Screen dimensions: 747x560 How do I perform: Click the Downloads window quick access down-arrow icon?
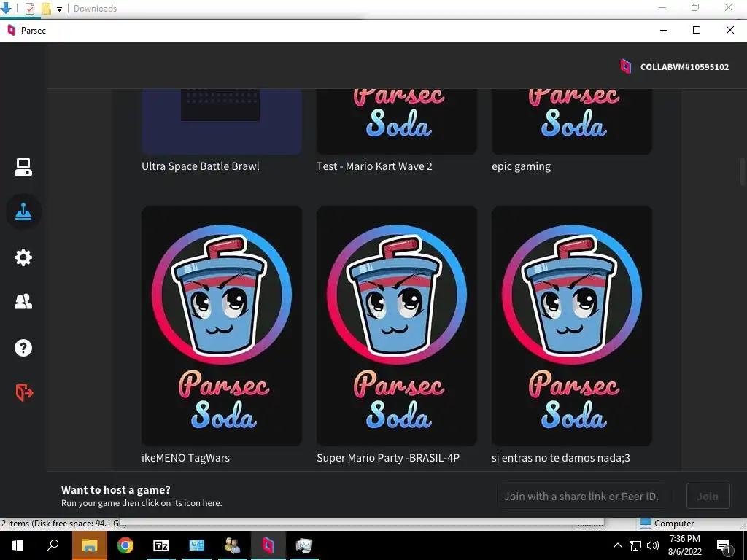pyautogui.click(x=6, y=7)
